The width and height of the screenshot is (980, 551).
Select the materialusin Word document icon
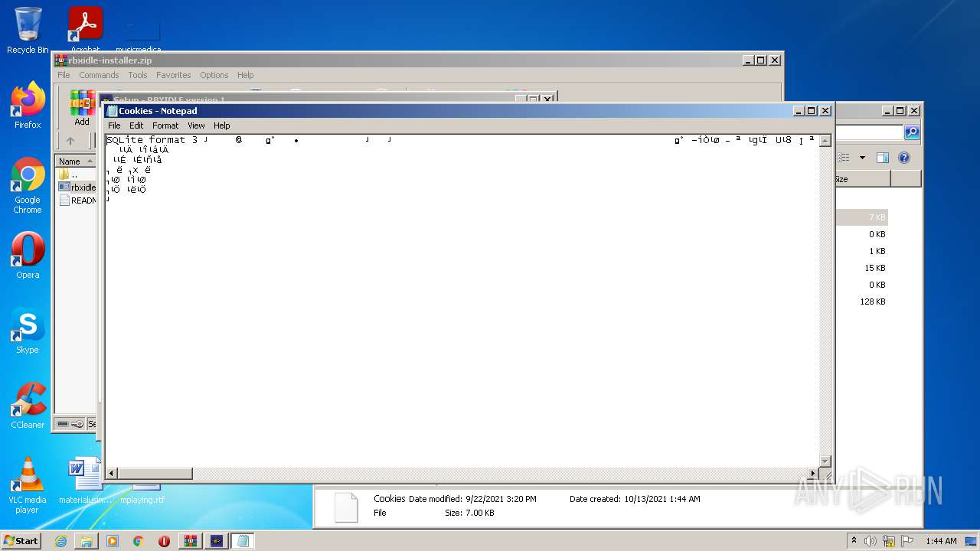(x=85, y=481)
